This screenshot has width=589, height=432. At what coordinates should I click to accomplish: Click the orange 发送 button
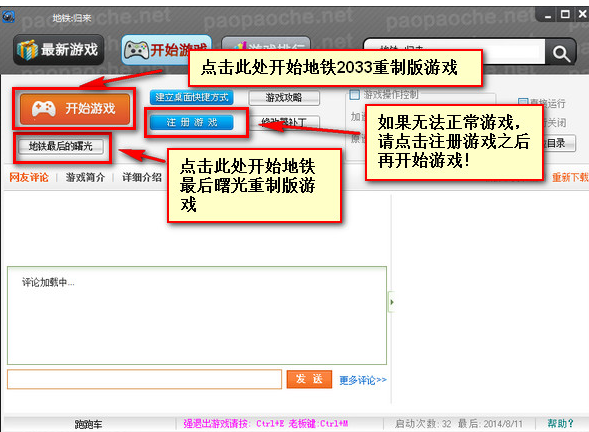click(x=309, y=379)
